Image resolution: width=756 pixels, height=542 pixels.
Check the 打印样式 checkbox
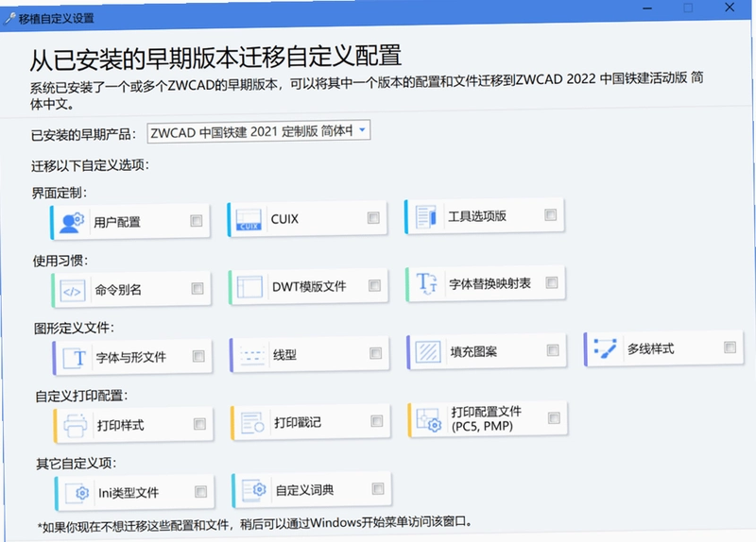[199, 424]
